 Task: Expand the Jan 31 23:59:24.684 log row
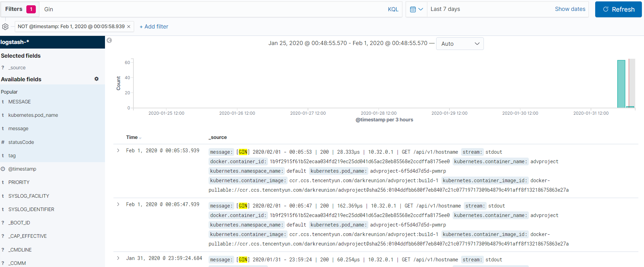click(118, 258)
